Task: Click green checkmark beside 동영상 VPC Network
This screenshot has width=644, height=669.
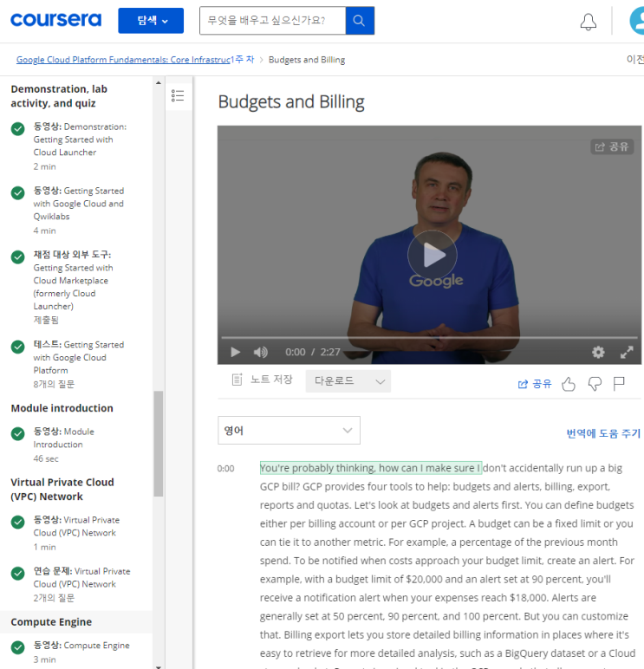Action: [x=18, y=522]
